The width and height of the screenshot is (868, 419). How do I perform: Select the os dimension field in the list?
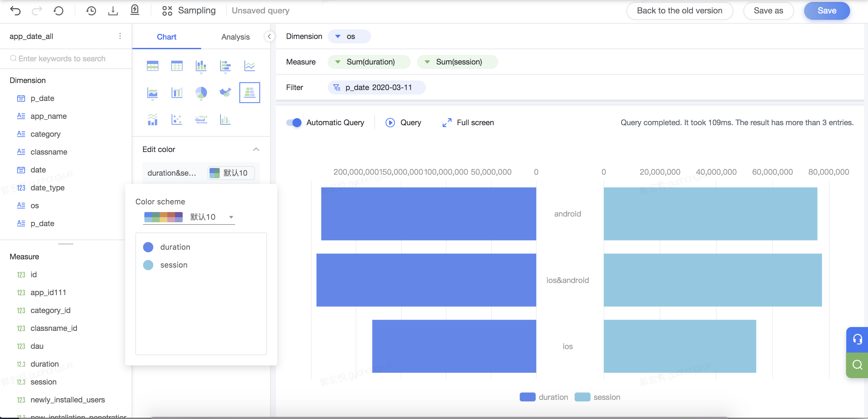click(35, 206)
